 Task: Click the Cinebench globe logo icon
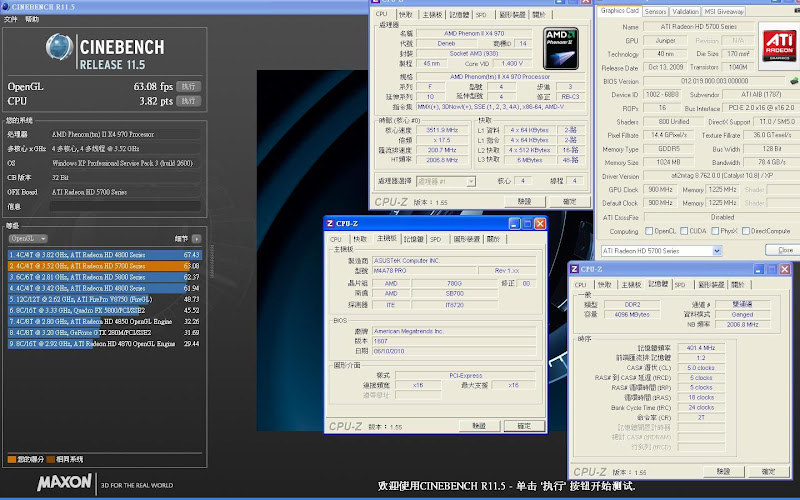(x=59, y=46)
